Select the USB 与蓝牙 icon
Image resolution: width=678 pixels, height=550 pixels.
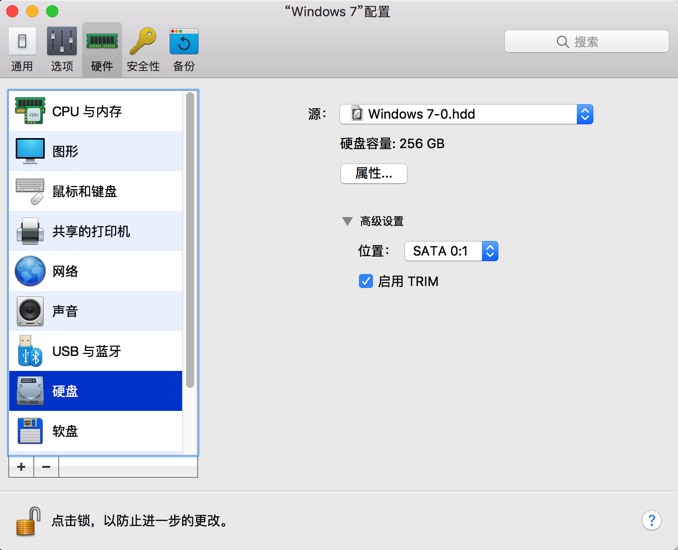[x=30, y=351]
